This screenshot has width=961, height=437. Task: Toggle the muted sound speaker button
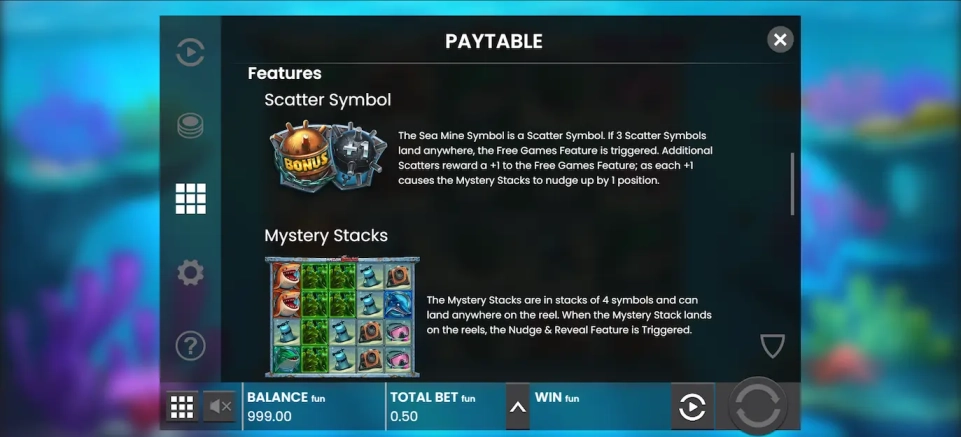[x=219, y=406]
